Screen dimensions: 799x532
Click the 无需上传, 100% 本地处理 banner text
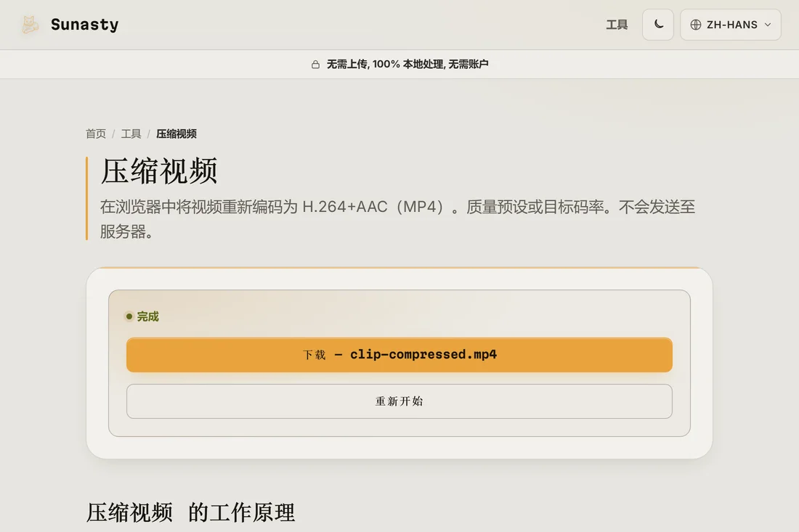[407, 64]
